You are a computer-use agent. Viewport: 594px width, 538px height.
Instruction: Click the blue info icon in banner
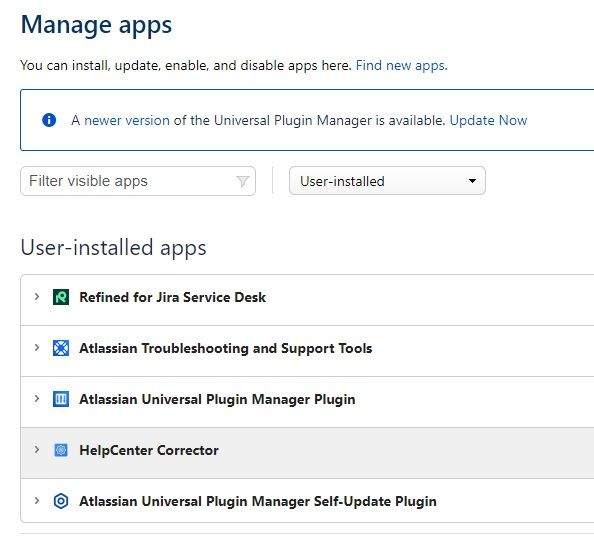pos(49,120)
